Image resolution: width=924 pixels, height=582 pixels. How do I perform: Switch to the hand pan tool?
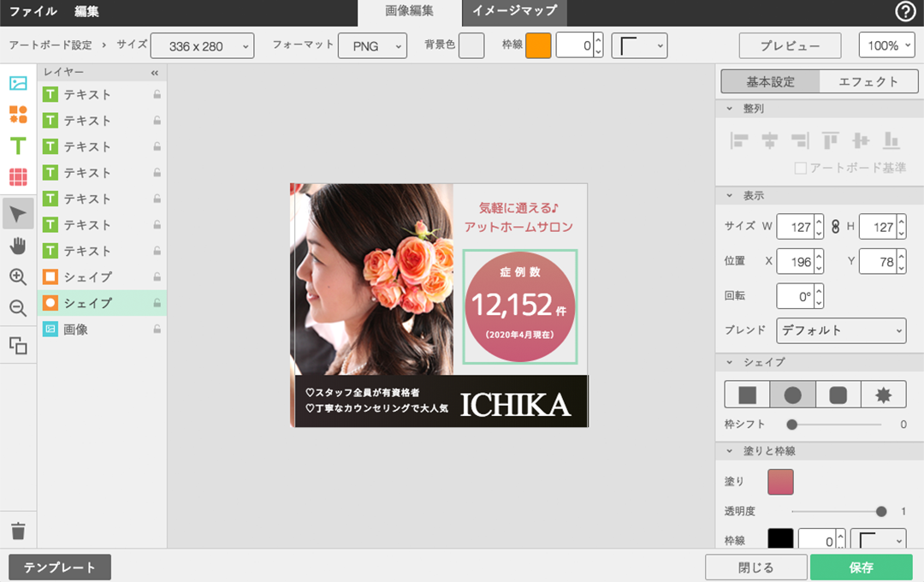pyautogui.click(x=18, y=246)
